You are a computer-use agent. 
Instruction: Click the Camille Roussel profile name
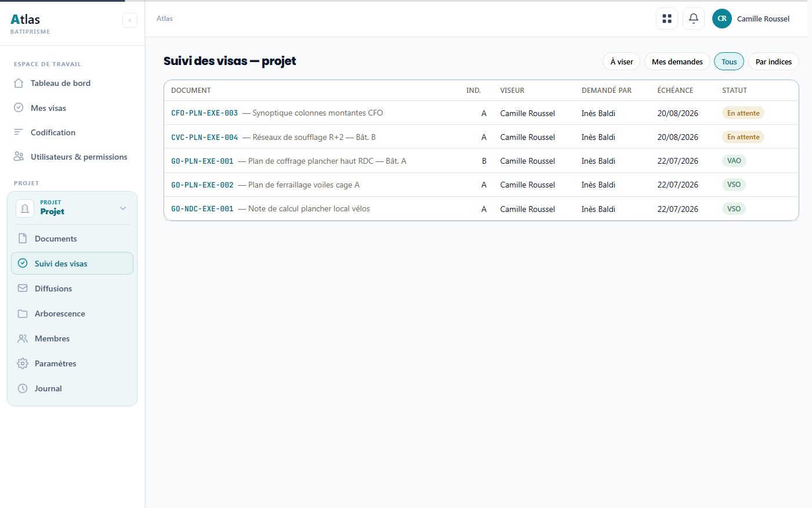coord(763,19)
